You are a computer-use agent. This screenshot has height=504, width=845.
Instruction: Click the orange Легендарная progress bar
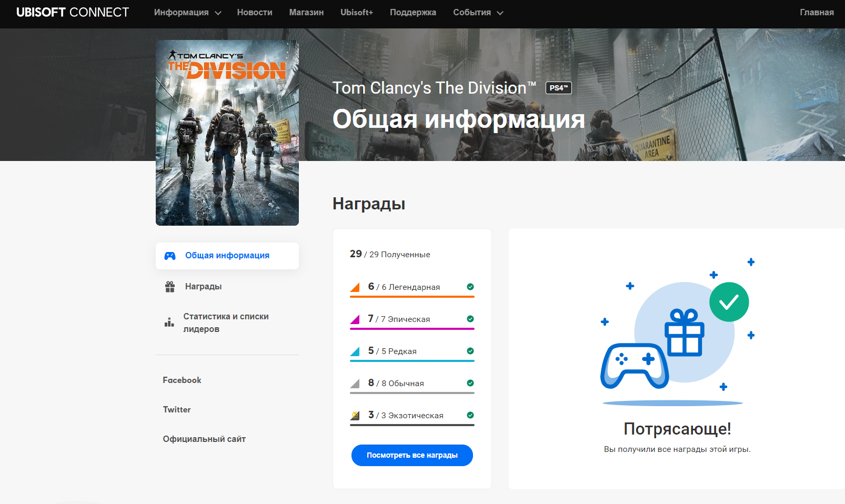click(412, 297)
